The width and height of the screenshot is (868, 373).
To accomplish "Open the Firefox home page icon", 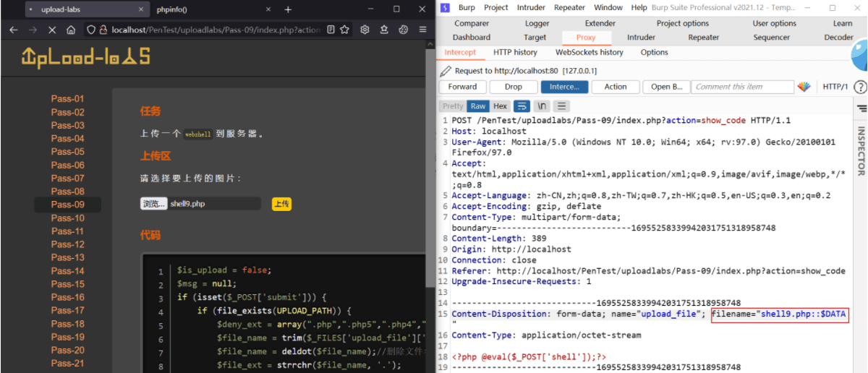I will (x=71, y=30).
